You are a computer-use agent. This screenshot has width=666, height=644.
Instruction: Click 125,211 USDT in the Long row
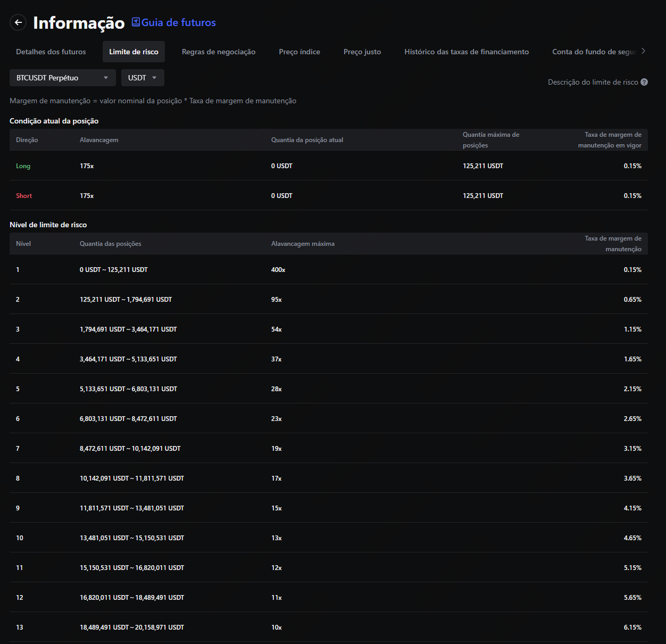tap(483, 166)
